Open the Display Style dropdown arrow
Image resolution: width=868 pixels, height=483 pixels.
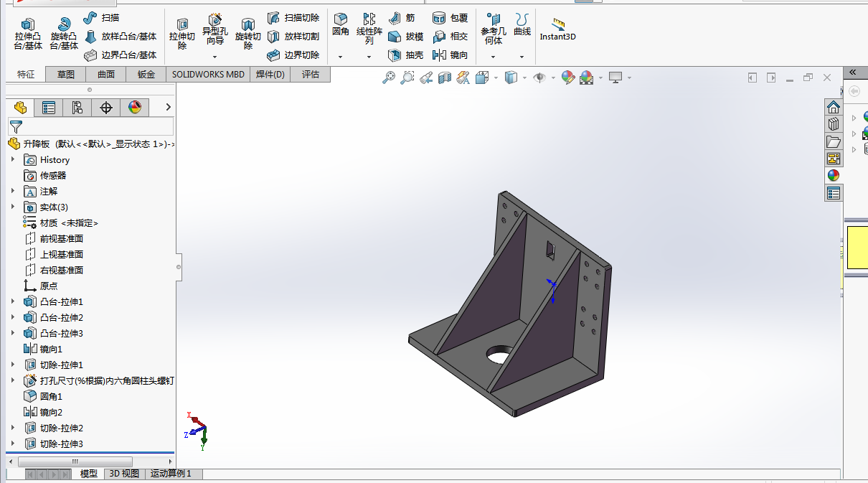pyautogui.click(x=524, y=78)
